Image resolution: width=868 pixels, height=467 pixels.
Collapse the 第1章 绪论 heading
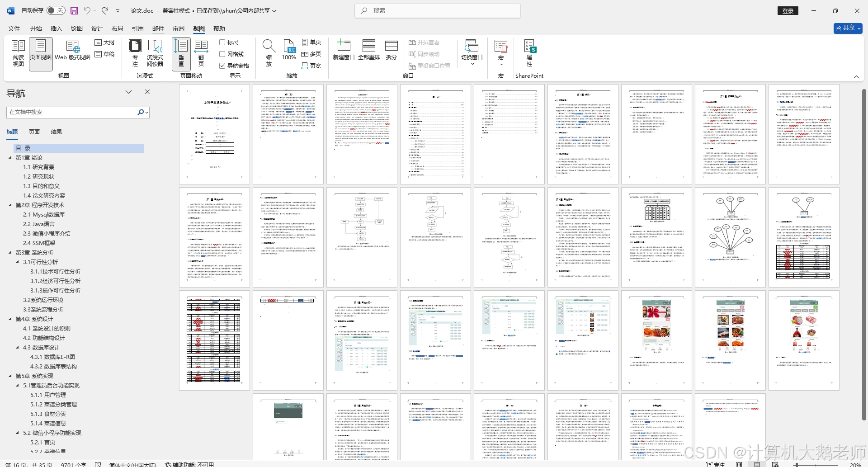point(10,158)
